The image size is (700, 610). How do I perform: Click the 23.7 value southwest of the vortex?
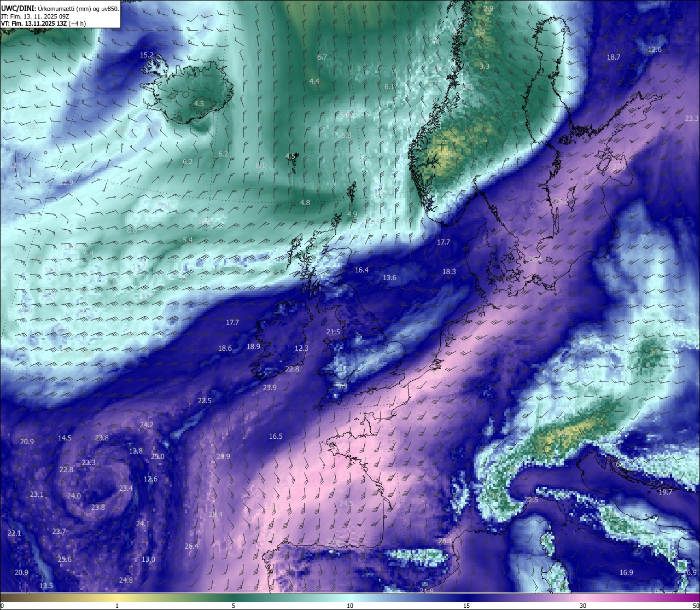coord(59,532)
